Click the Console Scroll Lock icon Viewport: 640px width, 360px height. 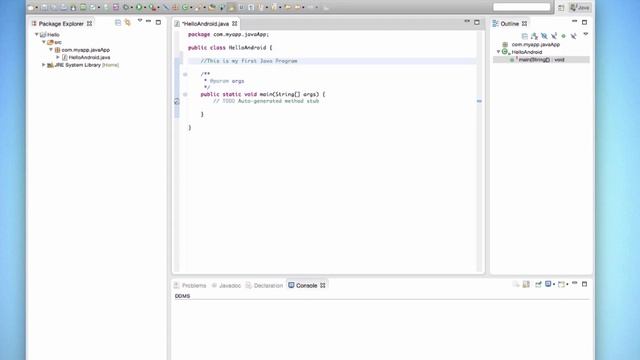526,284
